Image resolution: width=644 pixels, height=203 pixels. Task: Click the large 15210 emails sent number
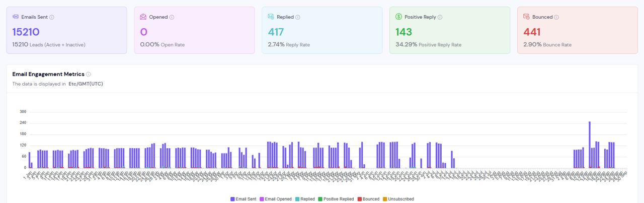pyautogui.click(x=26, y=32)
